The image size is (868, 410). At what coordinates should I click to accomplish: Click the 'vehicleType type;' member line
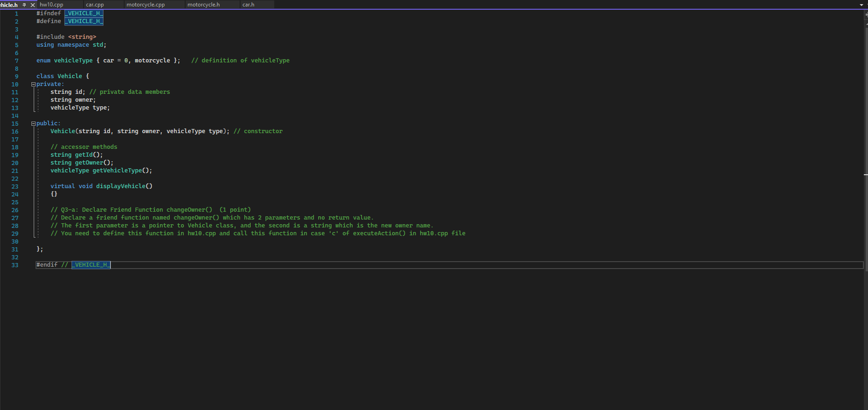pos(80,108)
